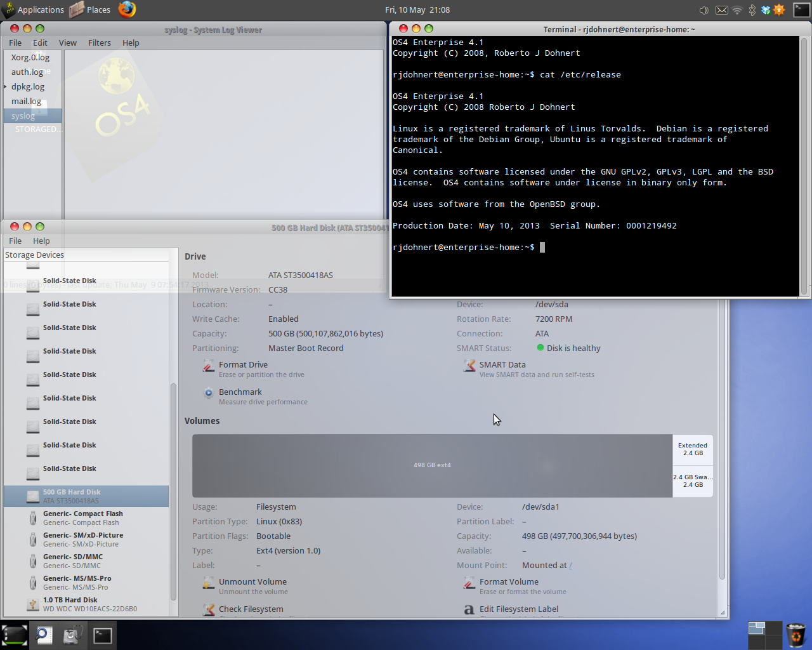Click the Benchmark button label
The width and height of the screenshot is (812, 650).
[240, 392]
